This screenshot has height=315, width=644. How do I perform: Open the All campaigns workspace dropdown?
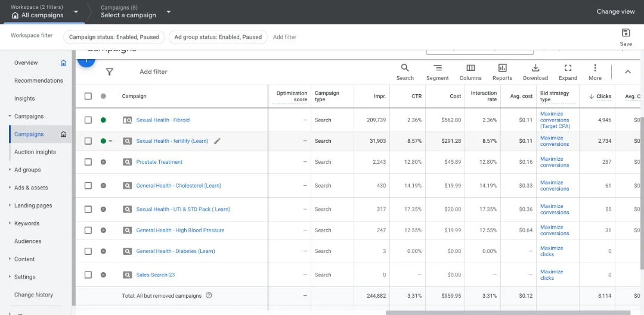(x=76, y=12)
